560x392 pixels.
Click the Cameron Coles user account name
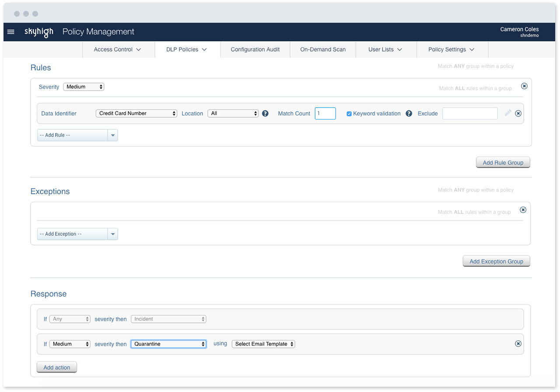click(x=520, y=29)
